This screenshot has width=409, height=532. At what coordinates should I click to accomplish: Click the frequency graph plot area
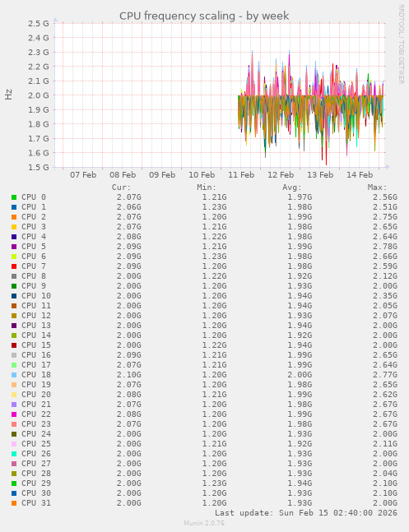(220, 95)
